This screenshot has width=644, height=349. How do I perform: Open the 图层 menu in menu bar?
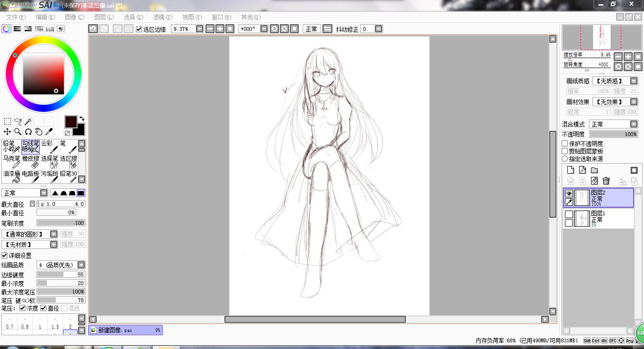pos(104,17)
